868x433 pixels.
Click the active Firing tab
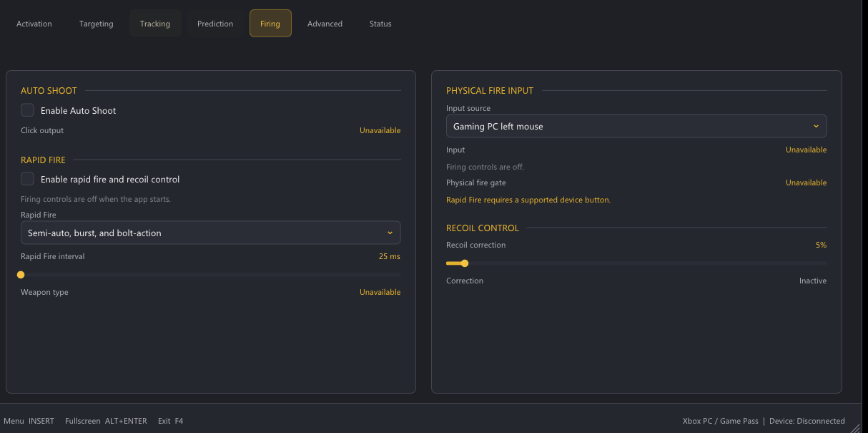click(270, 24)
